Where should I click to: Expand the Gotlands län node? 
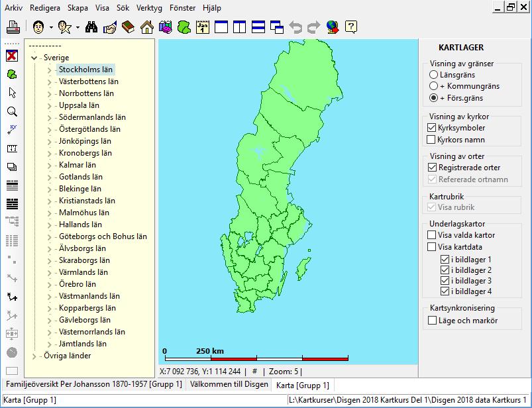point(50,178)
